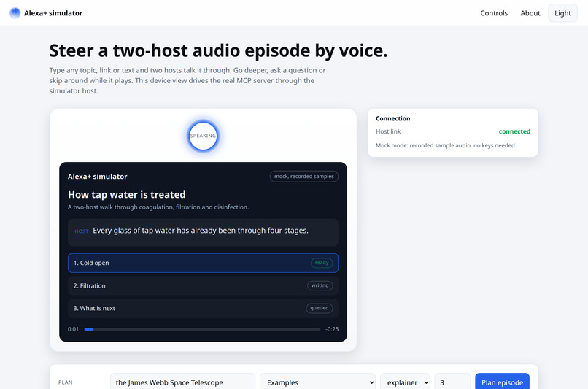
Task: Click the 'Alexa+ simulator' title in the dark player card
Action: click(x=98, y=177)
